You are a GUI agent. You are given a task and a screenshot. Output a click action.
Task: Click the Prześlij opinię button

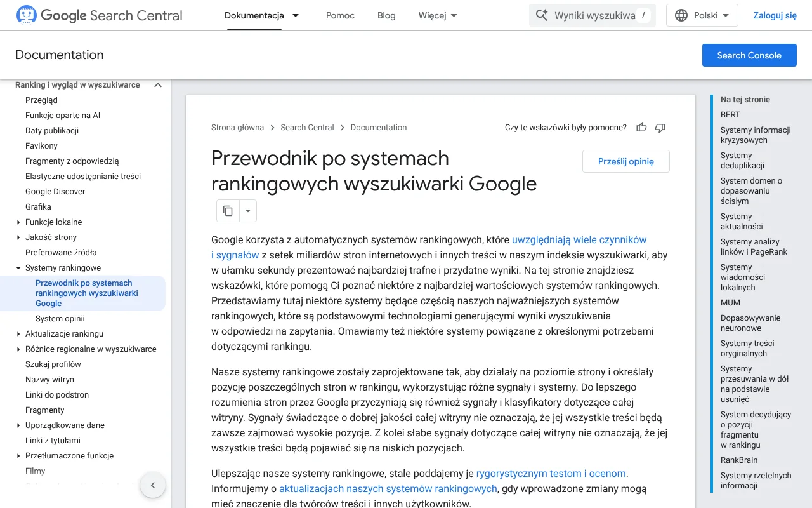coord(626,161)
